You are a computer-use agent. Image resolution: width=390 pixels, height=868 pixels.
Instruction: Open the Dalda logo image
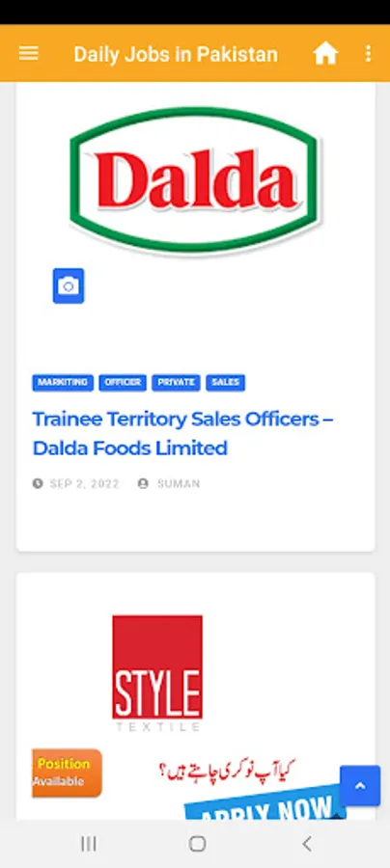click(194, 180)
